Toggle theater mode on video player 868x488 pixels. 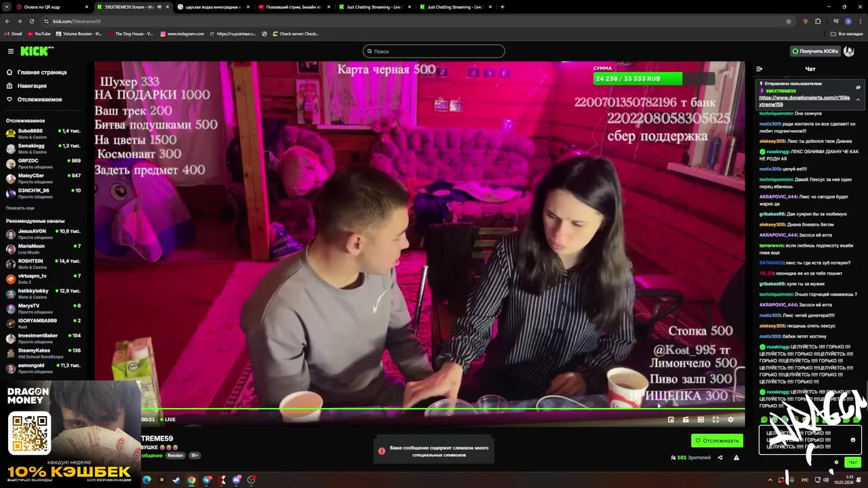point(701,420)
